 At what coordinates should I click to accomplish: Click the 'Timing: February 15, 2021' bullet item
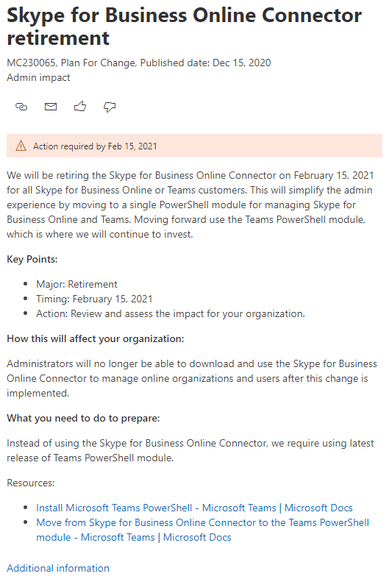[x=94, y=299]
